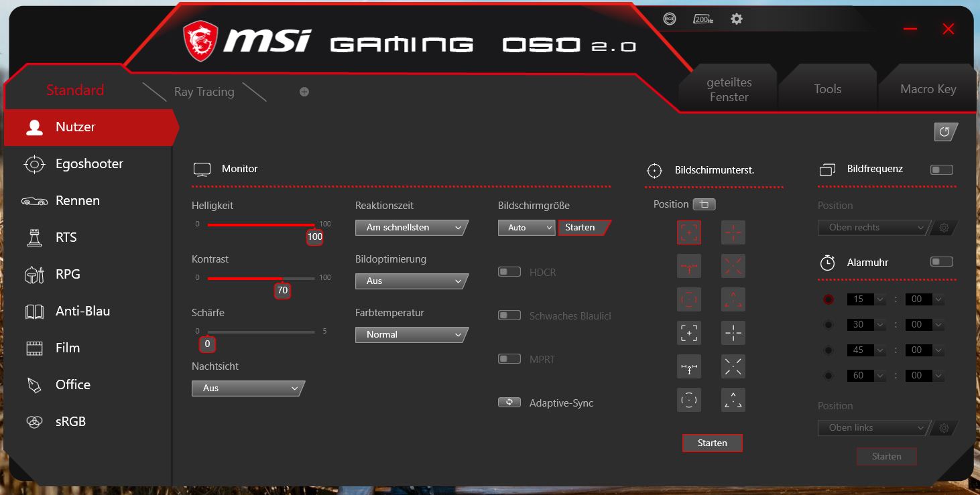Toggle the MPRT switch
Viewport: 980px width, 495px height.
(x=509, y=359)
